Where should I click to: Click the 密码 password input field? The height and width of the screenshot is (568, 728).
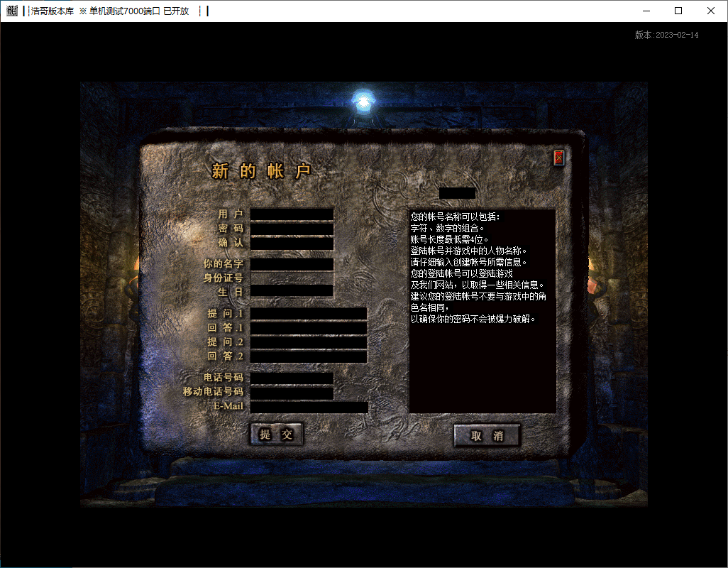292,229
